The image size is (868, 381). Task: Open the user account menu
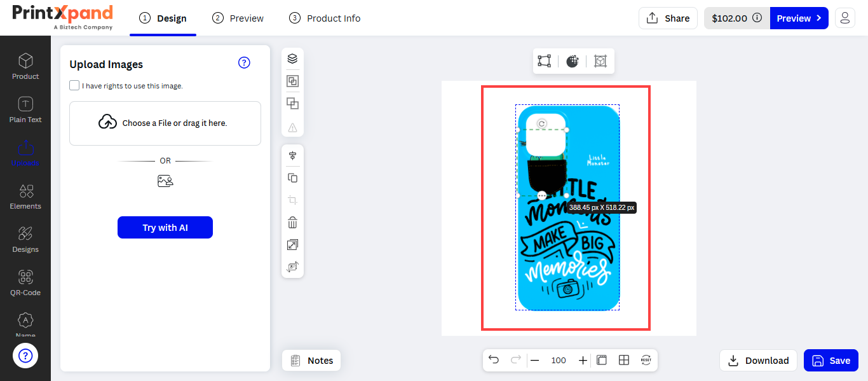[844, 18]
